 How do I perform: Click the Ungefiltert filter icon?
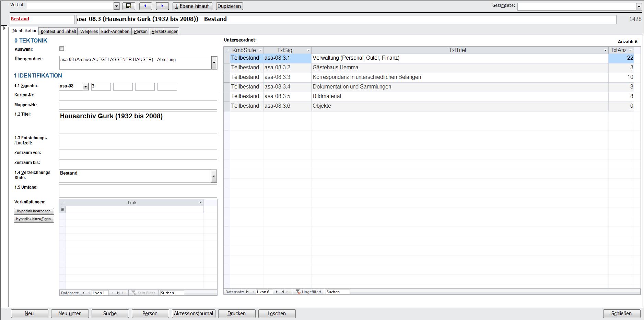coord(298,292)
